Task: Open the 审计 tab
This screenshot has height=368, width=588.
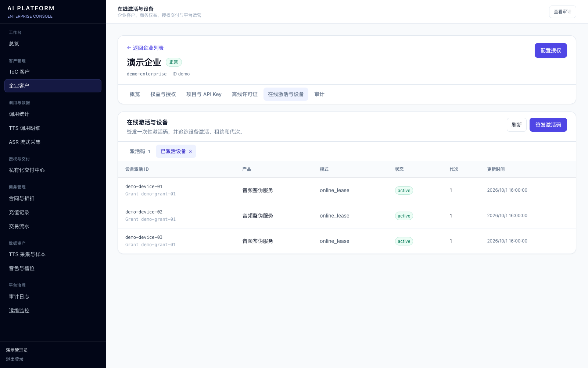Action: (x=319, y=94)
